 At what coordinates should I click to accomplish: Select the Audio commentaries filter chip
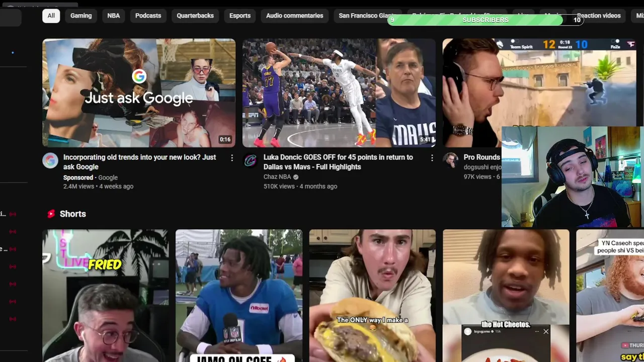[x=295, y=16]
